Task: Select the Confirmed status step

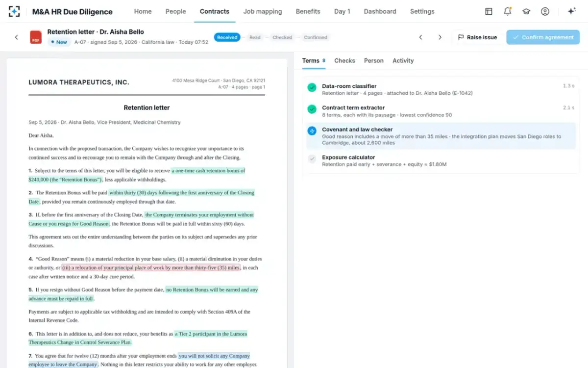Action: pyautogui.click(x=316, y=37)
